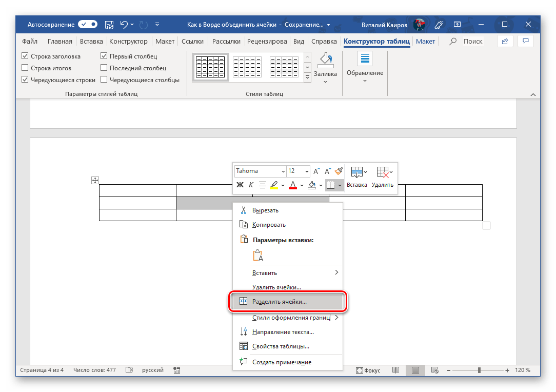Click the borders icon in mini toolbar
The width and height of the screenshot is (556, 392).
[x=330, y=185]
